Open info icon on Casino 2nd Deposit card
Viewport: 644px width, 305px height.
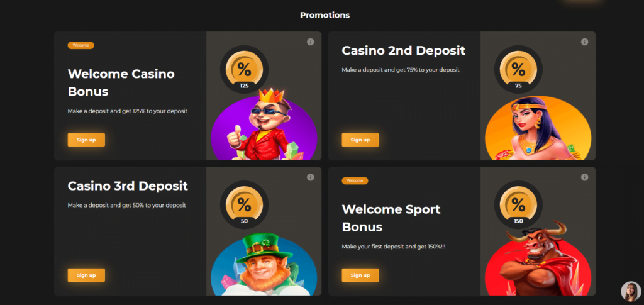[584, 42]
